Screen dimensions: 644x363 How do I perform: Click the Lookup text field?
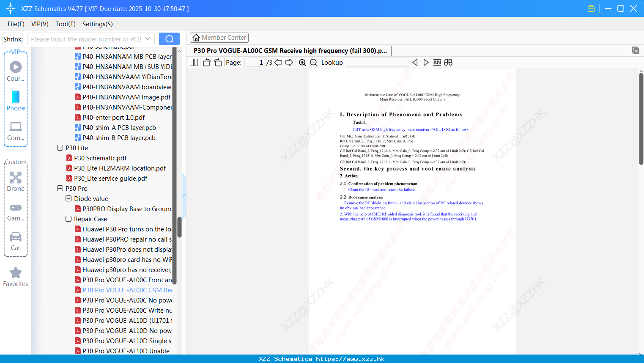(x=378, y=62)
